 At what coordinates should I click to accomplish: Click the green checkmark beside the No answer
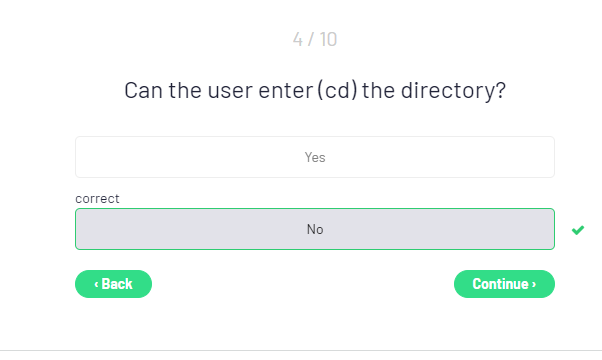tap(577, 230)
